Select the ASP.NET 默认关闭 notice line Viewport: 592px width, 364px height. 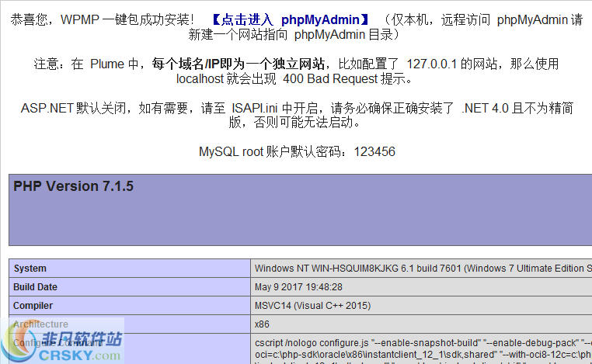[297, 108]
